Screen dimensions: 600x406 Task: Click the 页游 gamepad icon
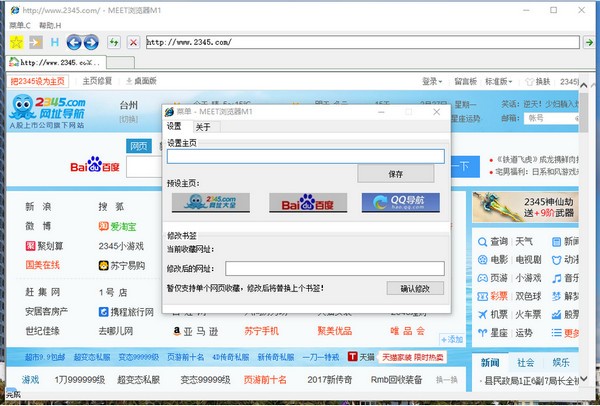point(483,278)
